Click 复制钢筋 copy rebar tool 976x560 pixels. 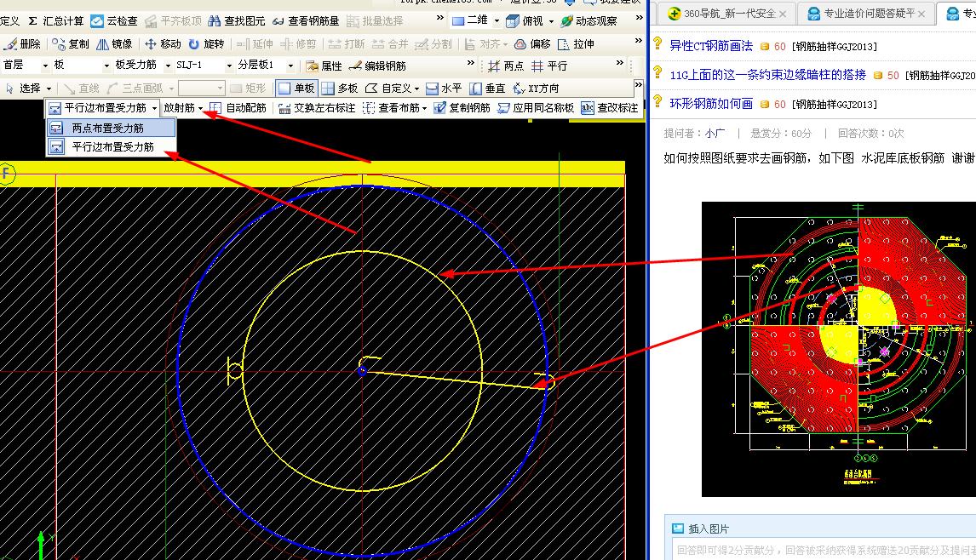click(462, 108)
